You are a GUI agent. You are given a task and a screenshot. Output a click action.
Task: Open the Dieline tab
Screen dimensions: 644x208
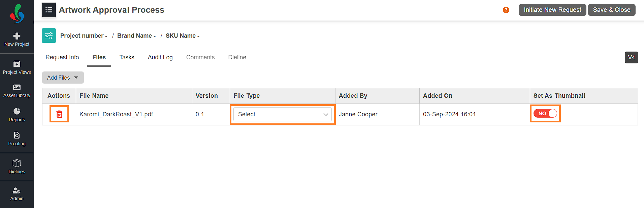[x=237, y=57]
